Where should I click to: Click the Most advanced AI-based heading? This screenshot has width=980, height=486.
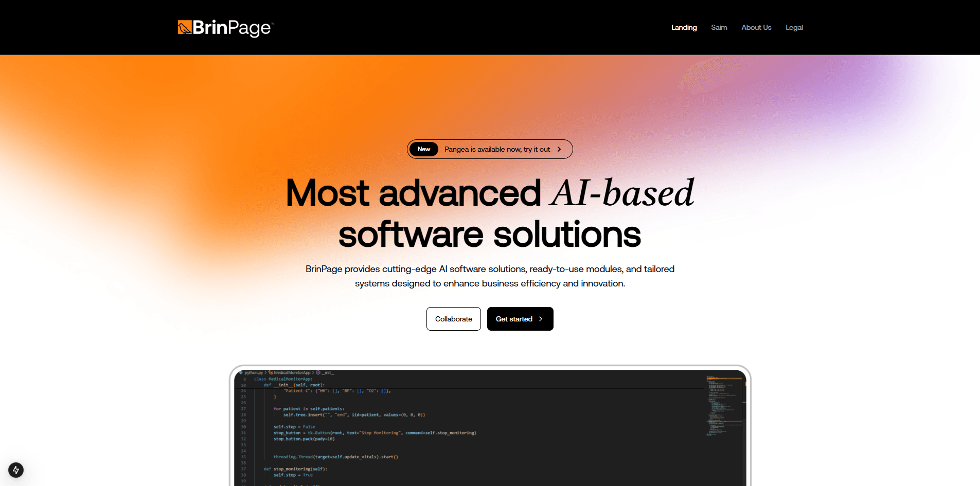pyautogui.click(x=490, y=213)
